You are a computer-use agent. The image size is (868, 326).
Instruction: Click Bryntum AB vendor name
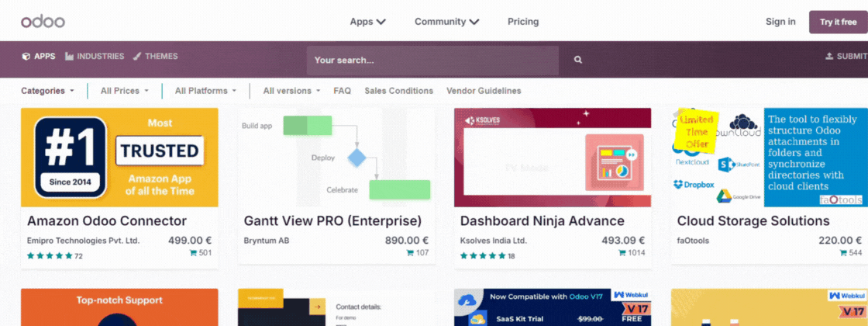point(267,241)
